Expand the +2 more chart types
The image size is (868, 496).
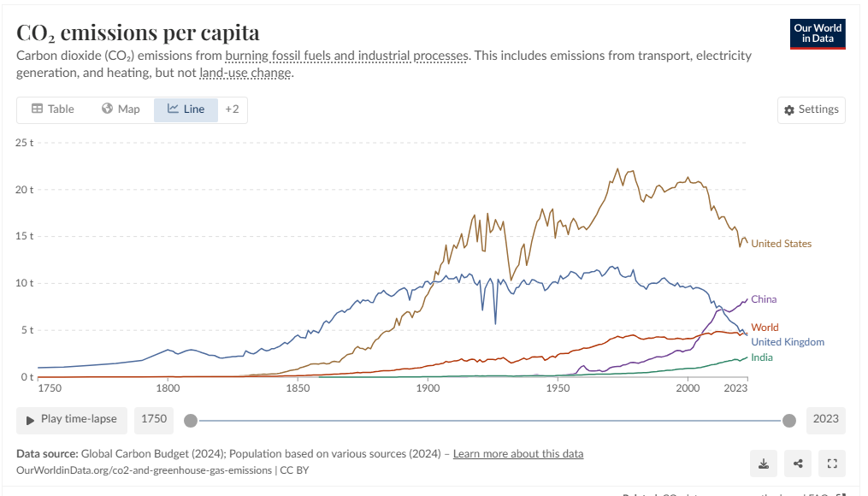[x=232, y=109]
